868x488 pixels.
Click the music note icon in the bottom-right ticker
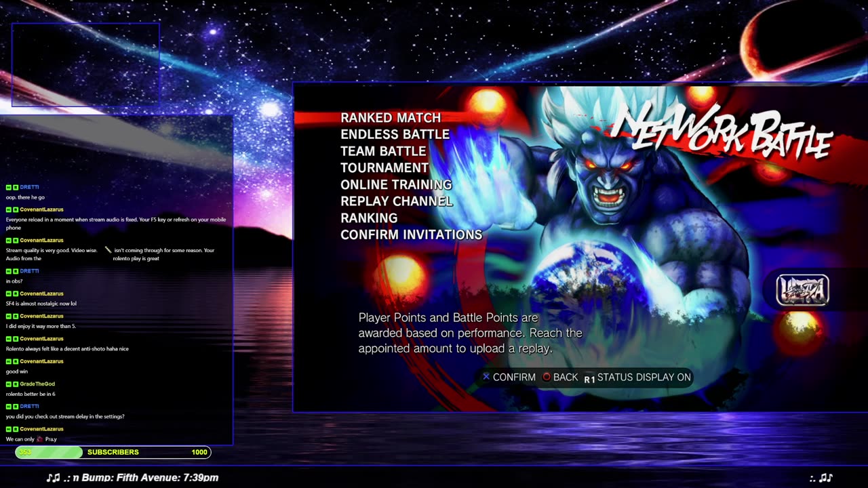point(825,478)
